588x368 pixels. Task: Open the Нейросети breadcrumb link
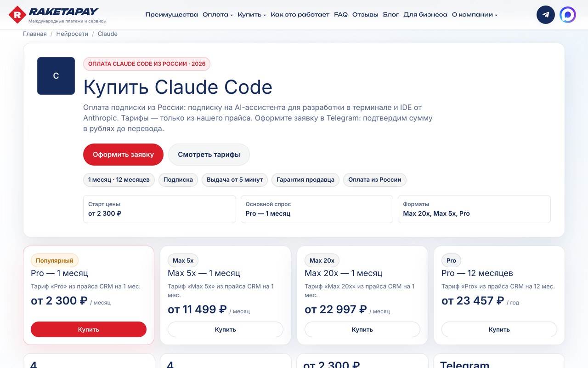click(72, 34)
